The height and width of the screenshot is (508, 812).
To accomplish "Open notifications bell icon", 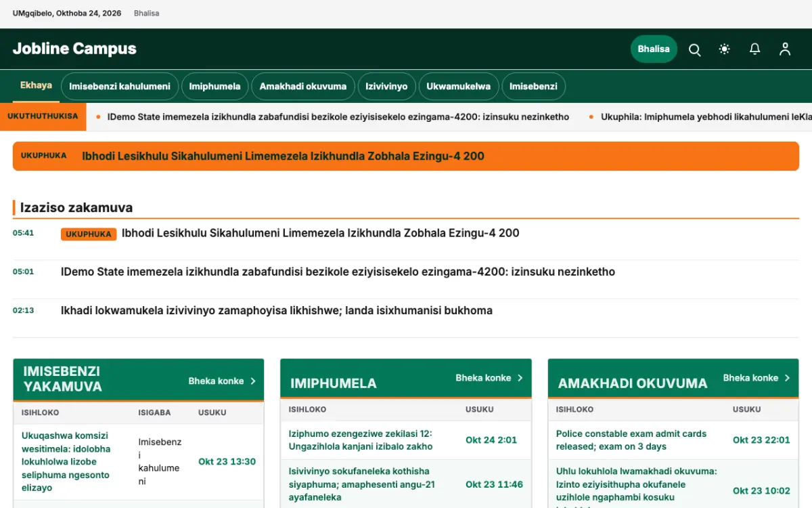I will (x=754, y=49).
